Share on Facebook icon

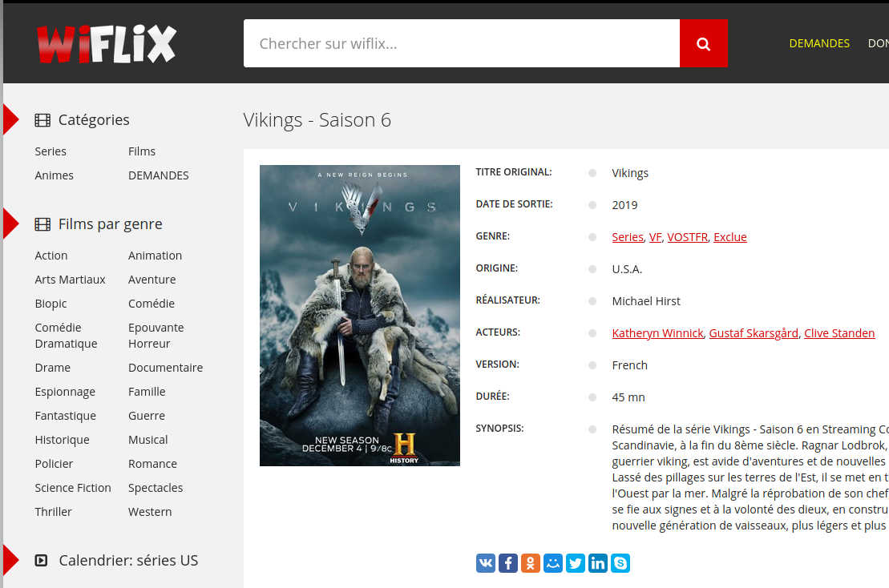(x=508, y=563)
